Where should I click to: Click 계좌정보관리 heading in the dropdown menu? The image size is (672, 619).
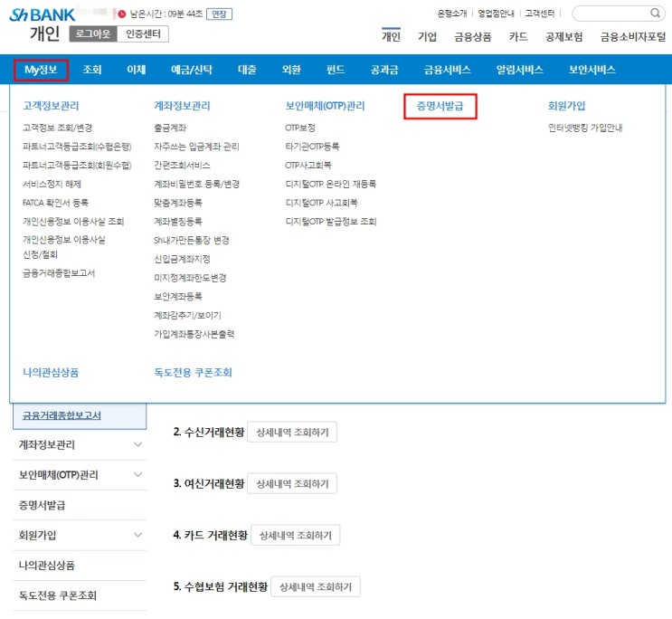pyautogui.click(x=182, y=106)
